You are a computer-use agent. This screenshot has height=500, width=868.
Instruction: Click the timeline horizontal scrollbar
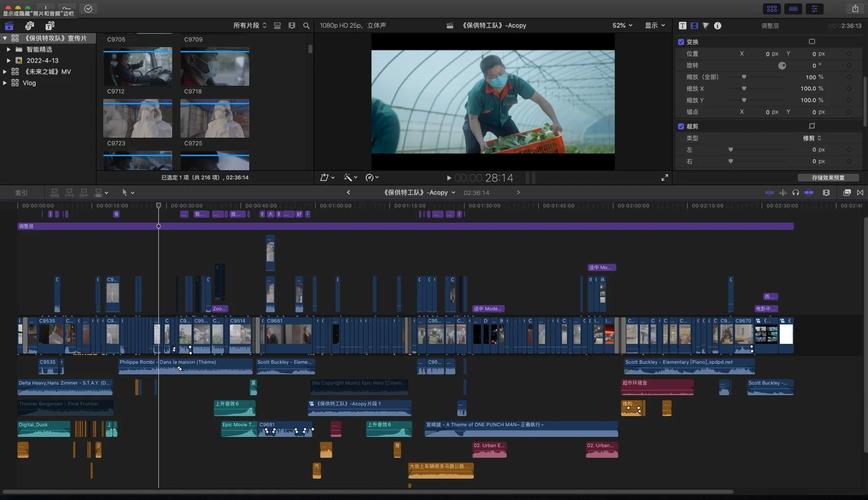pyautogui.click(x=368, y=491)
